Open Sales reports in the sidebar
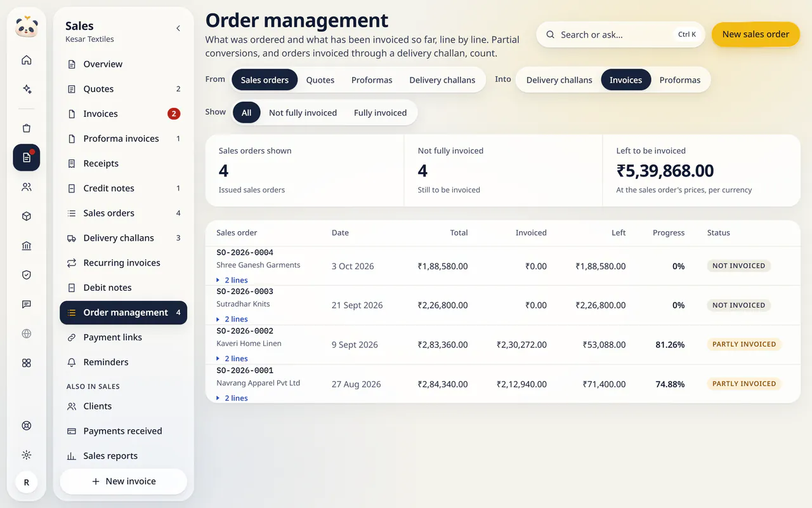812x508 pixels. pyautogui.click(x=124, y=456)
